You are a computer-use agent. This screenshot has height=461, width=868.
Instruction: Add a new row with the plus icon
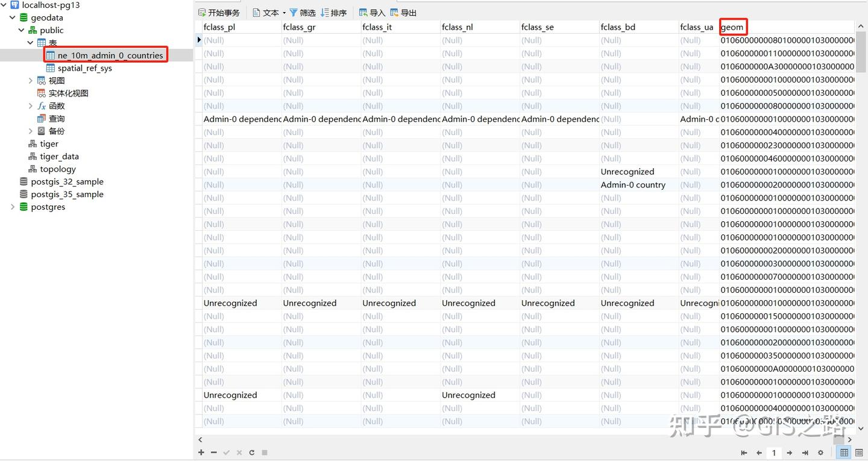click(x=201, y=452)
